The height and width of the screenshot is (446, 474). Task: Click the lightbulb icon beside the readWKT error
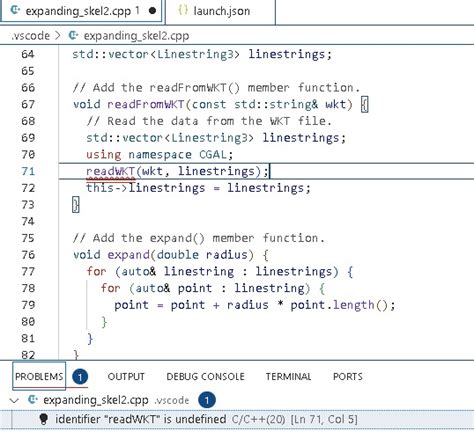coord(43,419)
